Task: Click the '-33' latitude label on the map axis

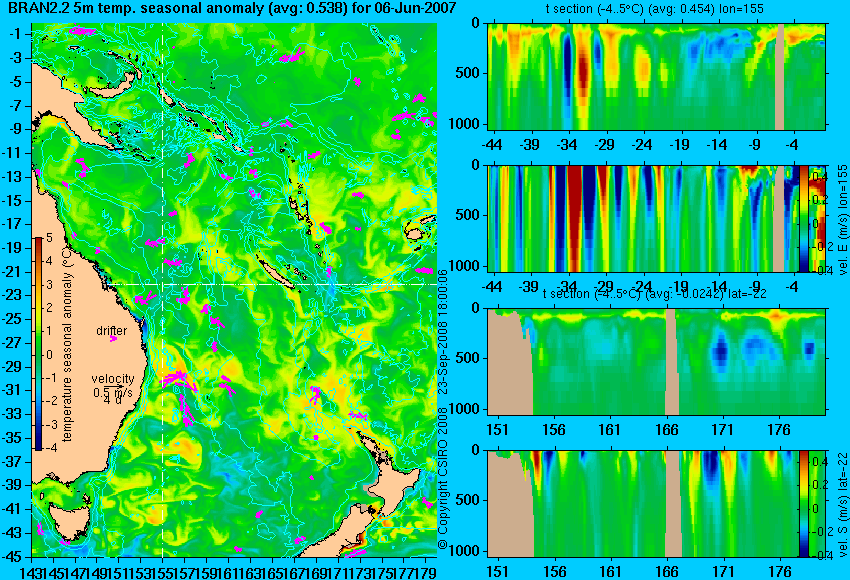Action: tap(13, 414)
